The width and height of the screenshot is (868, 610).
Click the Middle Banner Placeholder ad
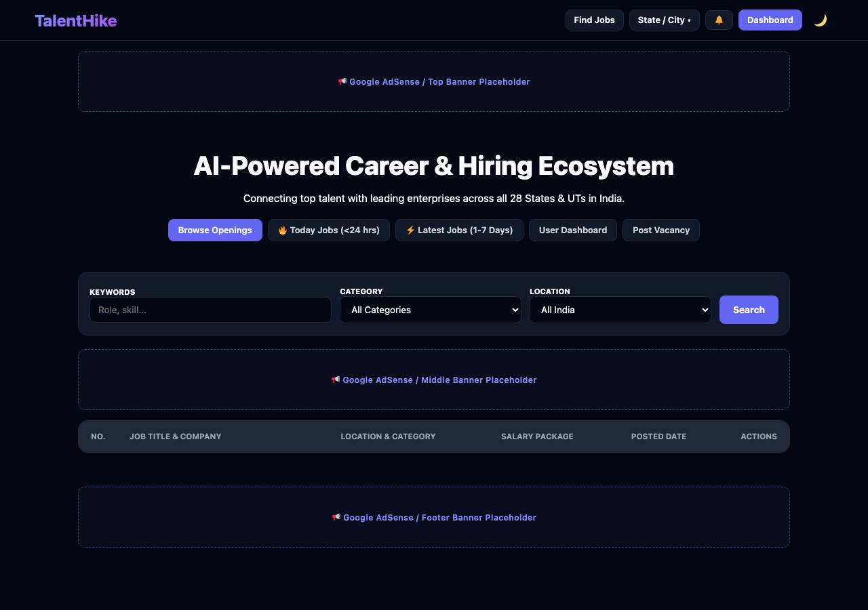click(x=434, y=380)
